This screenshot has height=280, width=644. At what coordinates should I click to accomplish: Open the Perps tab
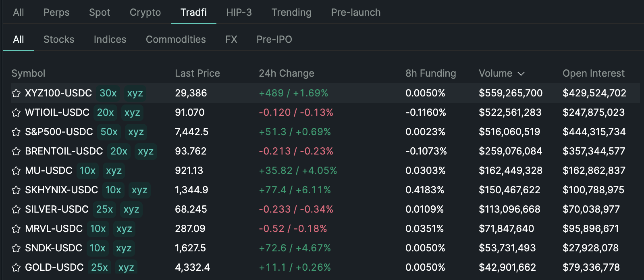pos(56,13)
